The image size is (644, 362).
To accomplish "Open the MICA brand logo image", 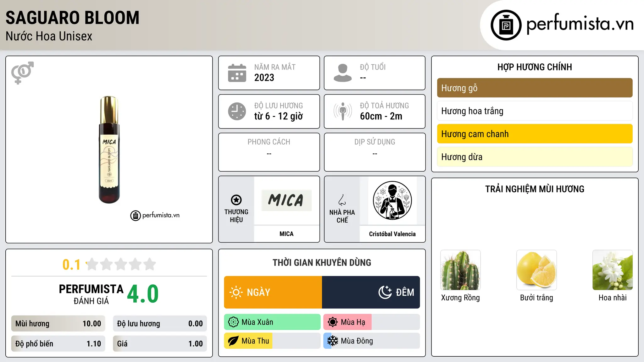I will (x=286, y=200).
